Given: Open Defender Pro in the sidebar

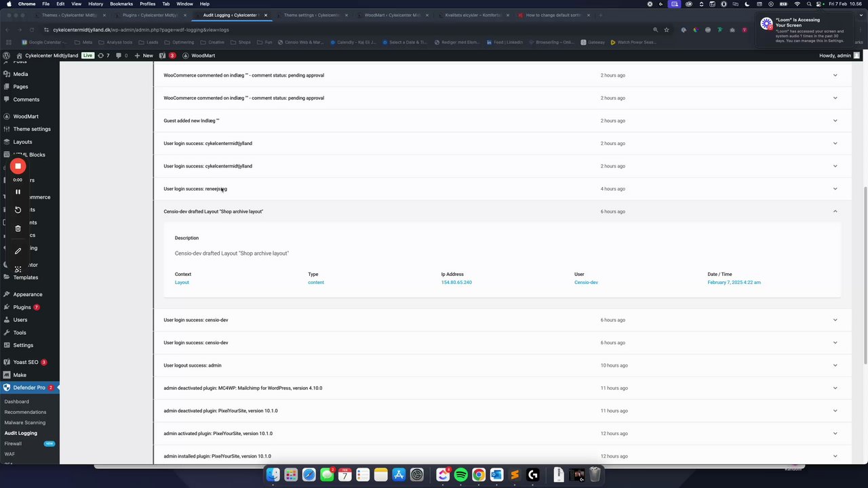Looking at the screenshot, I should pos(29,388).
